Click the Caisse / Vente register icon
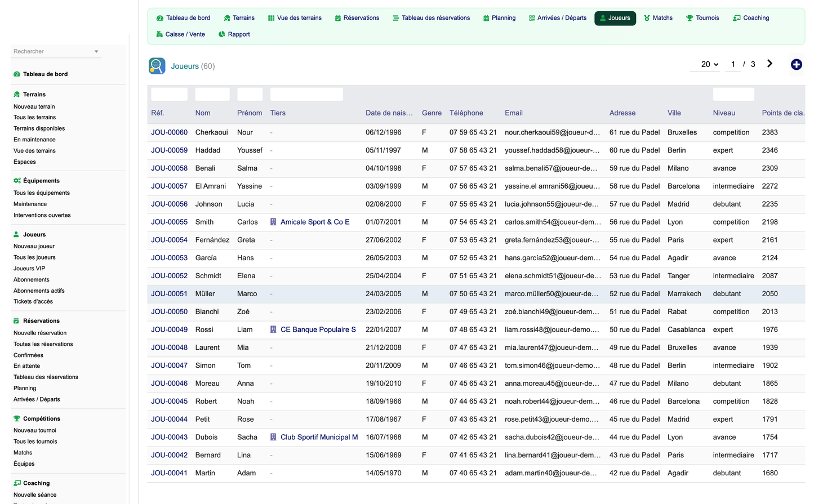The image size is (814, 504). (159, 34)
